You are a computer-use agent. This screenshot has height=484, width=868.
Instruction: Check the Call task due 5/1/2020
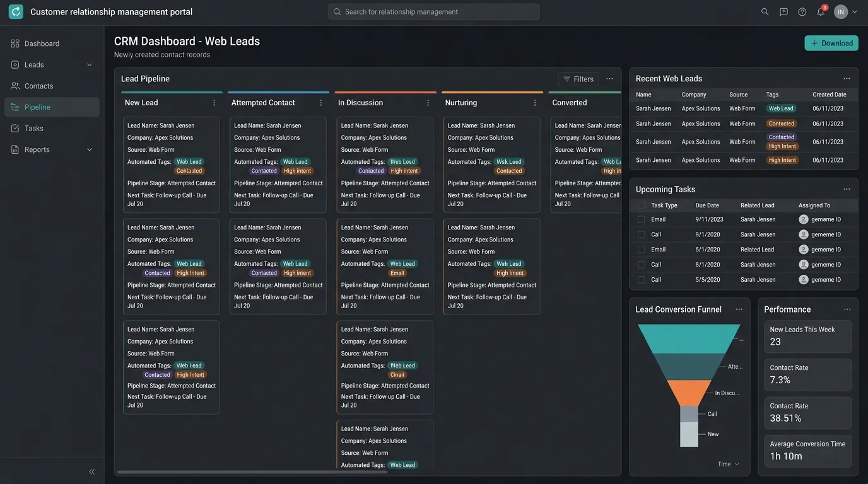click(x=642, y=265)
